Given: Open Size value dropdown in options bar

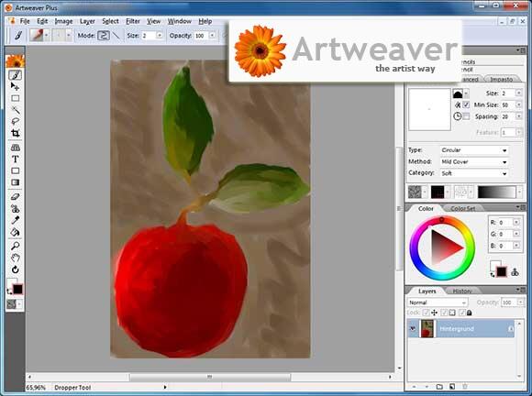Looking at the screenshot, I should 159,35.
